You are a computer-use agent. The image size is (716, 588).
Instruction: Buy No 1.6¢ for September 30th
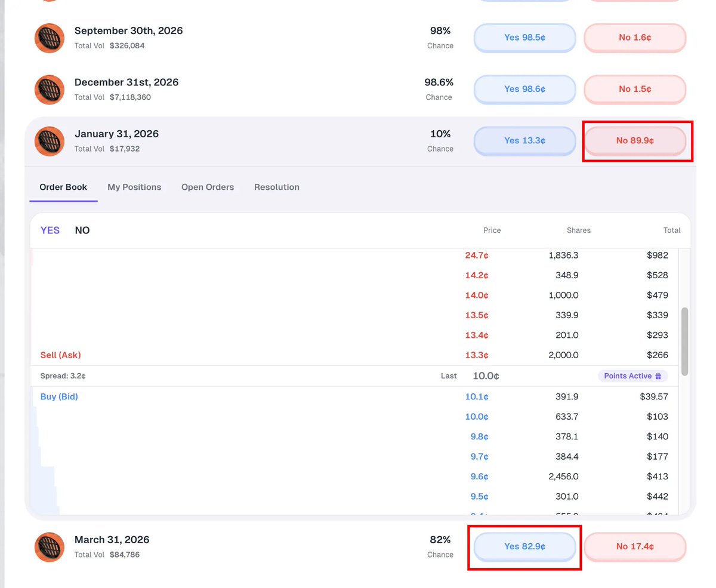tap(635, 38)
